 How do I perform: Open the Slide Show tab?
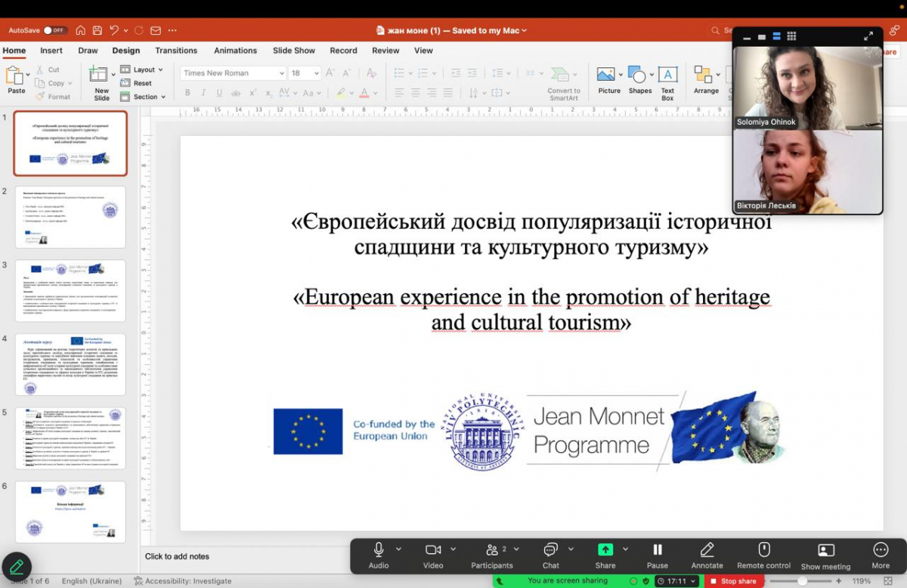[x=293, y=51]
